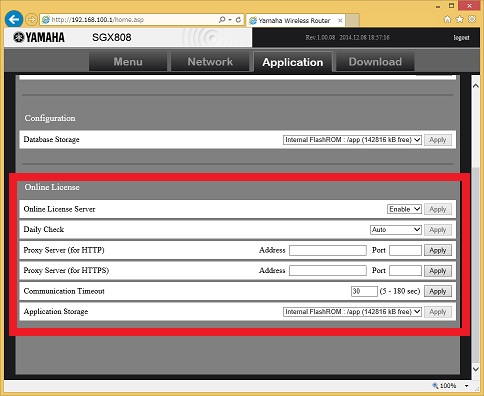Viewport: 484px width, 396px height.
Task: Apply the Communication Timeout value
Action: click(x=438, y=291)
